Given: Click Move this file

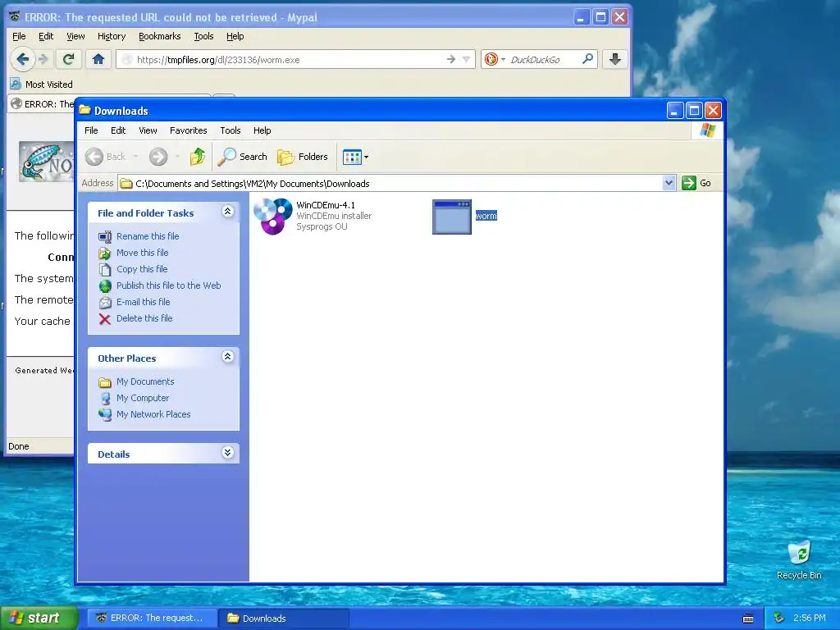Looking at the screenshot, I should point(143,253).
